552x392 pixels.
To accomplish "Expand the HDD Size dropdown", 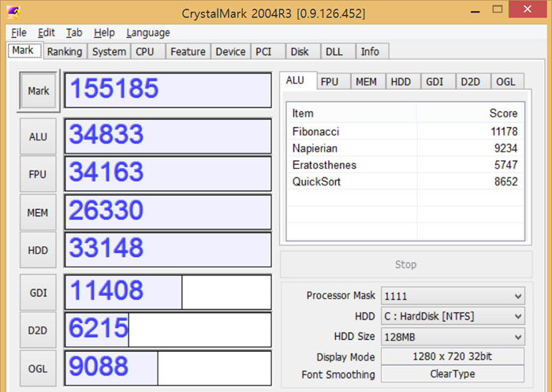I will click(x=452, y=337).
